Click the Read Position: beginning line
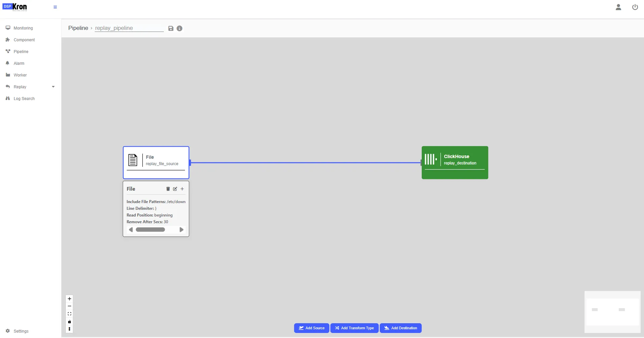 click(150, 215)
